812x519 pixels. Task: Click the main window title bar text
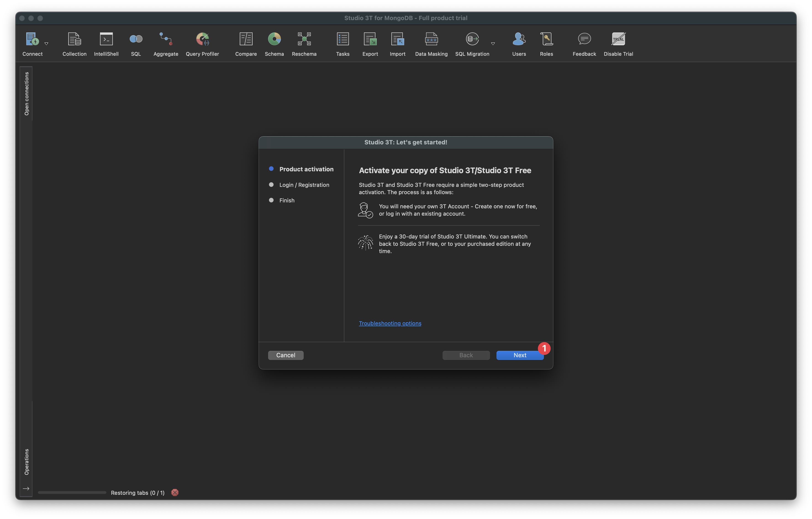pos(406,18)
